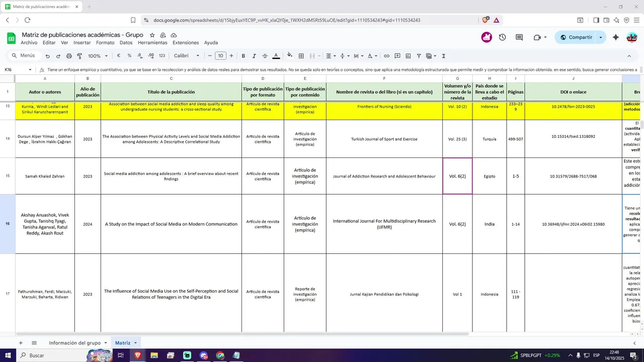Toggle bold formatting
Screen dimensions: 644x362
244,56
